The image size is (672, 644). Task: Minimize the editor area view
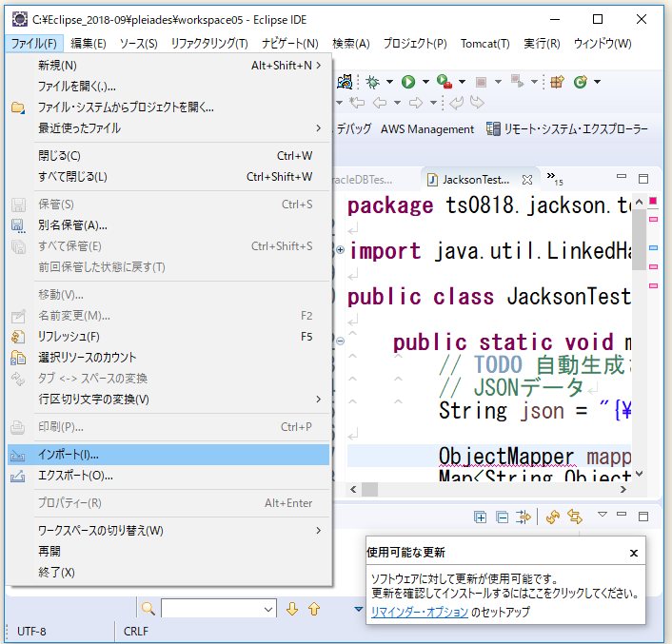(x=621, y=176)
